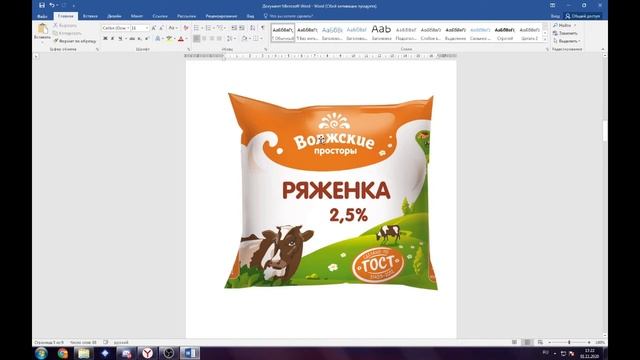Open Заменить dialog
Image resolution: width=640 pixels, height=360 pixels.
pyautogui.click(x=565, y=33)
